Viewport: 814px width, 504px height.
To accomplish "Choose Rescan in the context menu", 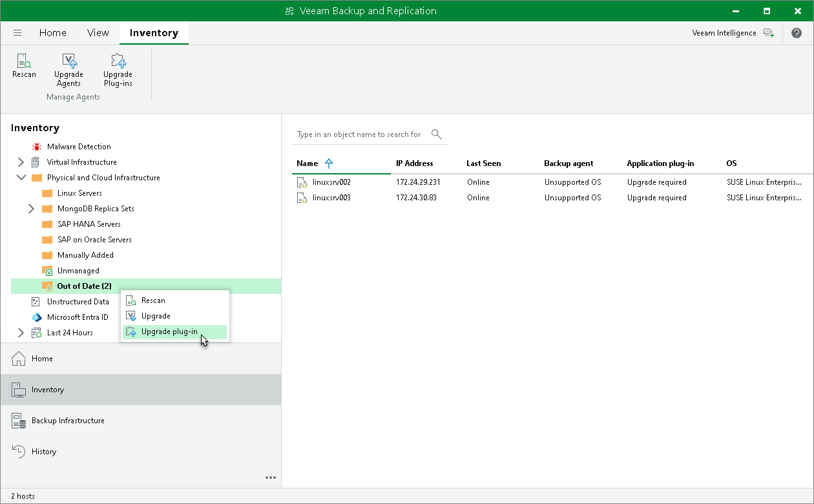I will [x=153, y=300].
